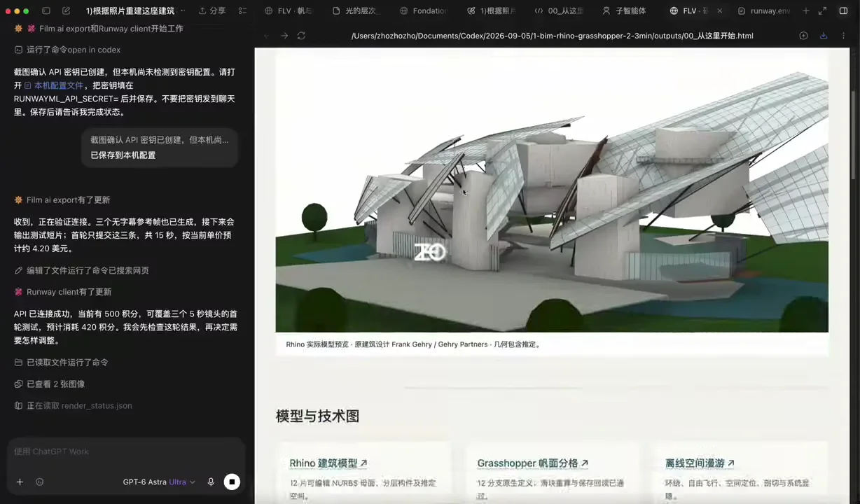
Task: Click the circled plus icon beside the address bar
Action: coord(803,36)
